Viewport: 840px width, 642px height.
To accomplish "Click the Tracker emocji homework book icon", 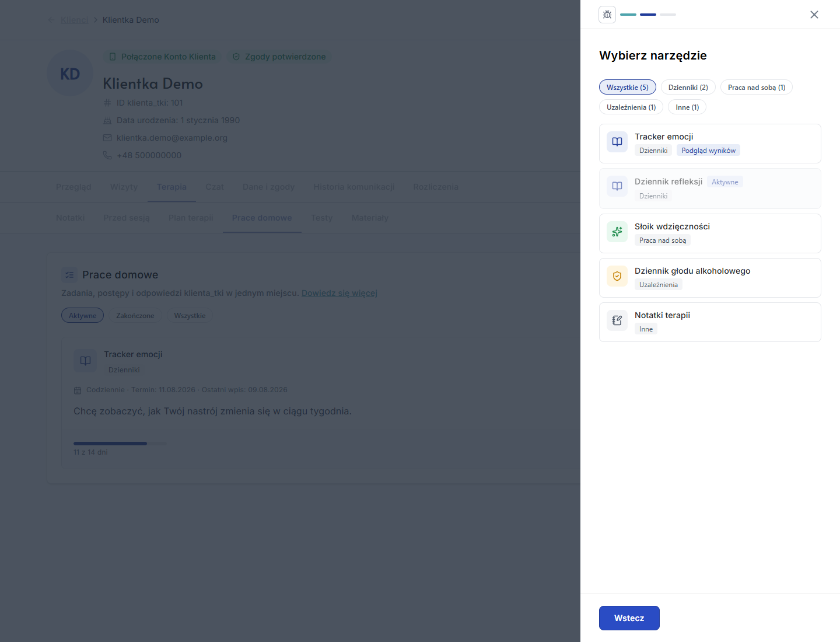I will tap(85, 361).
